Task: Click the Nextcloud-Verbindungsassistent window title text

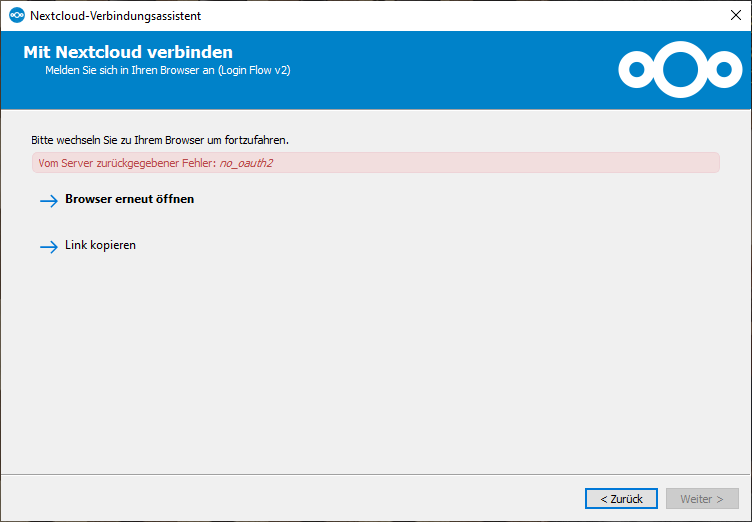Action: (116, 16)
